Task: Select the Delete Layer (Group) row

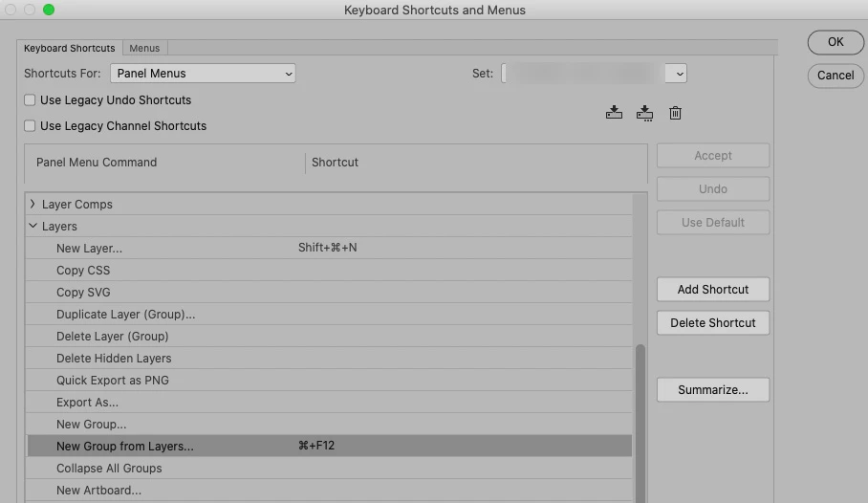Action: coord(329,337)
